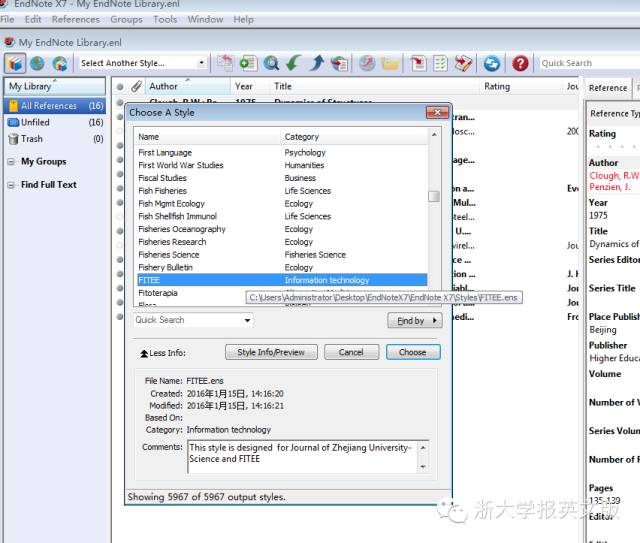Click the style list scroll up arrow
640x543 pixels.
[x=434, y=134]
